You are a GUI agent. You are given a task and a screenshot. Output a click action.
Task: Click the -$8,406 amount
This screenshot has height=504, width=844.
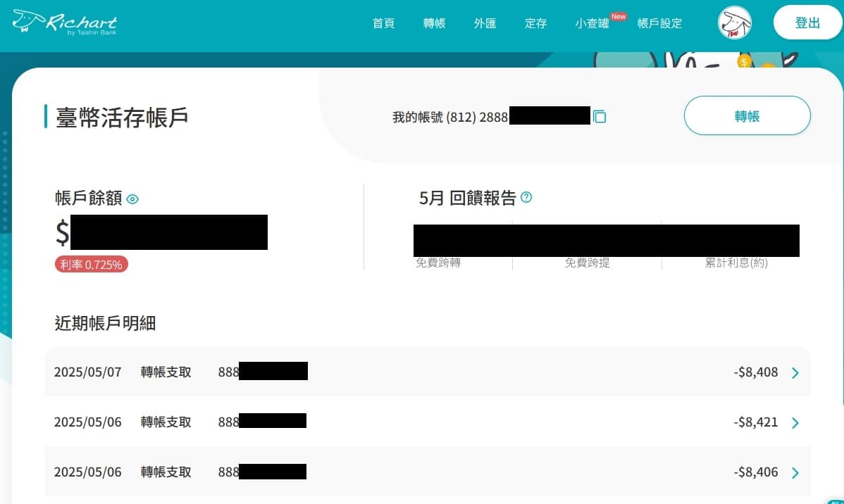pos(755,472)
